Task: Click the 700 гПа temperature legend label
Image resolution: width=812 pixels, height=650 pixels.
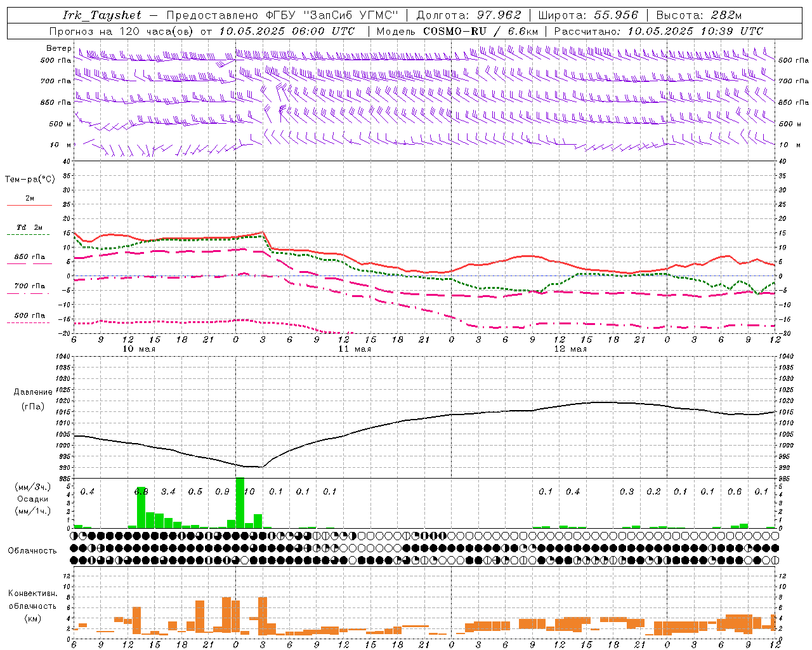Action: 30,286
